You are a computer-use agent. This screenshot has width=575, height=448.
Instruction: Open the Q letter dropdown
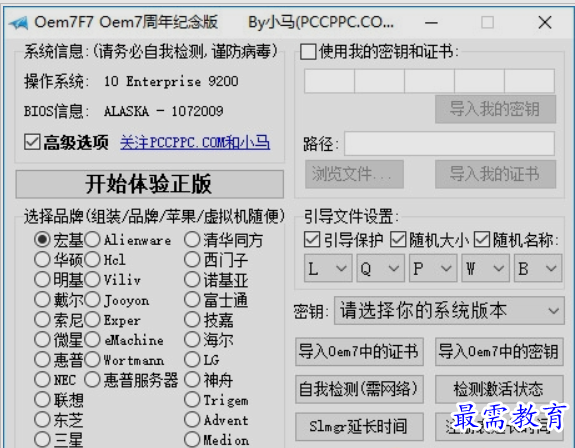380,268
